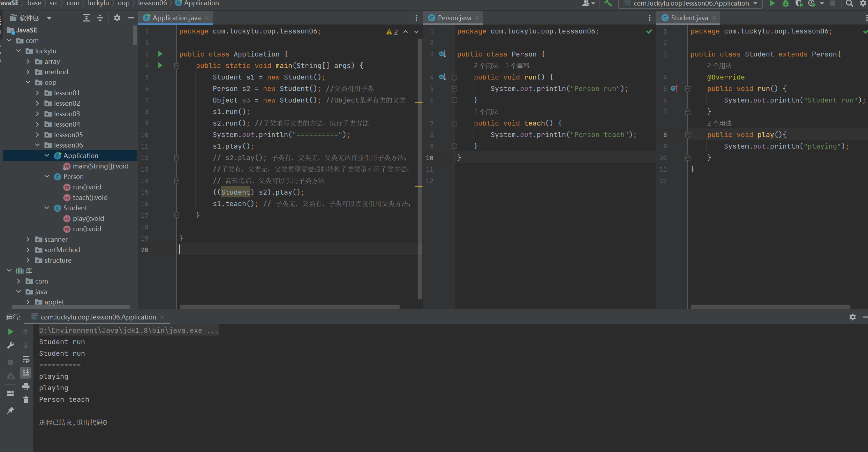Click the search magnifier icon top right

pos(849,3)
